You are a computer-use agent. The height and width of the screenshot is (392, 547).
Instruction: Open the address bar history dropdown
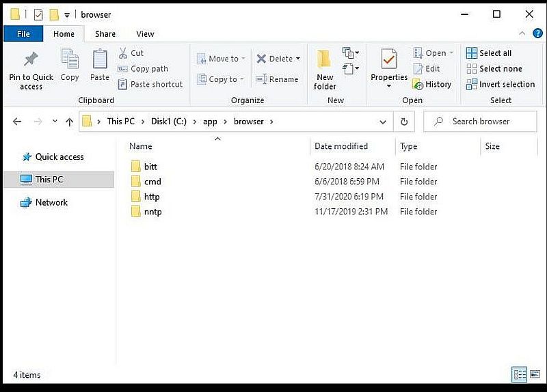pyautogui.click(x=383, y=122)
